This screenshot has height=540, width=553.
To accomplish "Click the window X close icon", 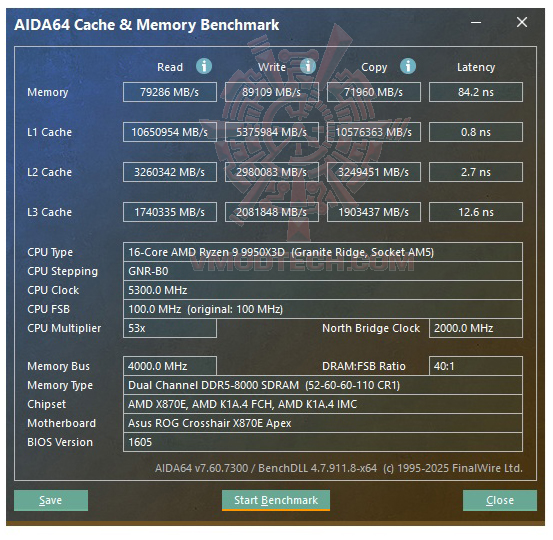I will 522,23.
